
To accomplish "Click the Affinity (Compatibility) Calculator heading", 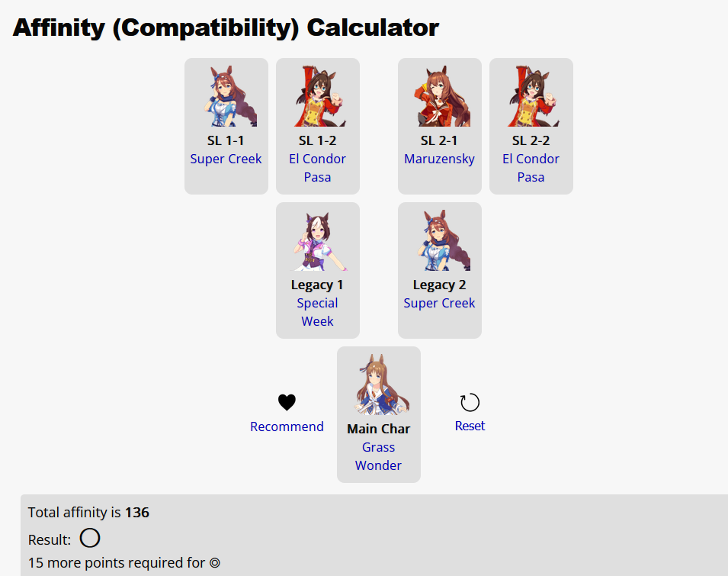I will (226, 28).
